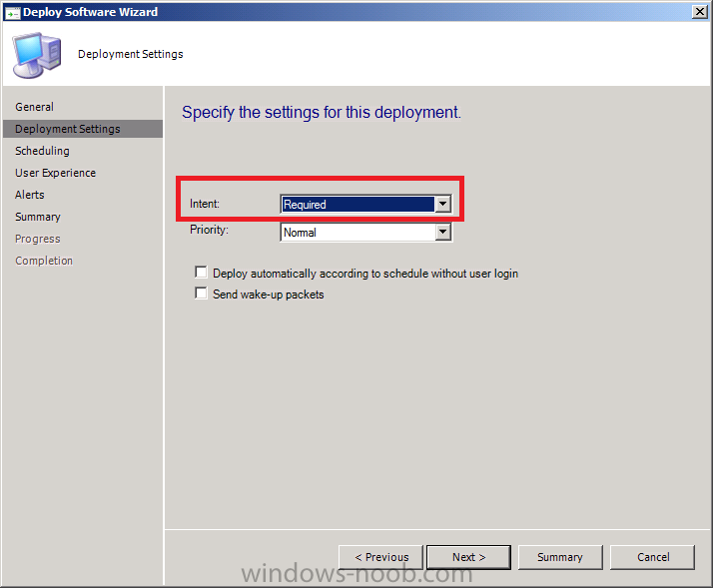The width and height of the screenshot is (713, 588).
Task: Jump to Summary in sidebar
Action: coord(38,217)
